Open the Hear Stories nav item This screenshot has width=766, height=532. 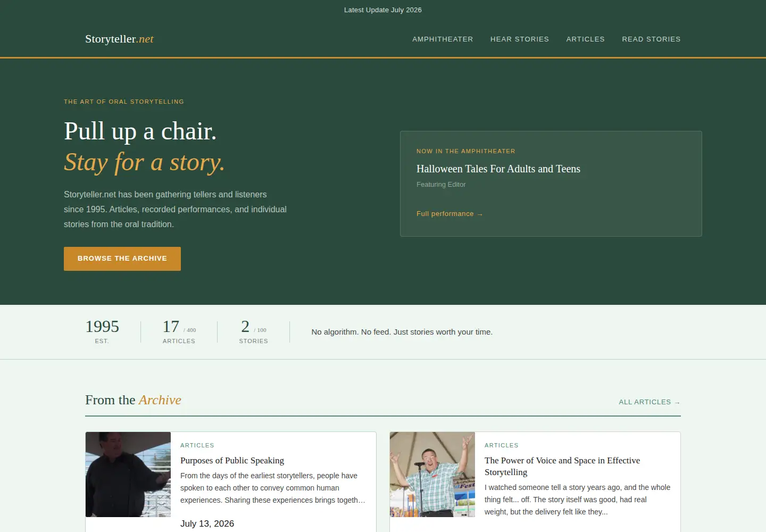click(520, 39)
